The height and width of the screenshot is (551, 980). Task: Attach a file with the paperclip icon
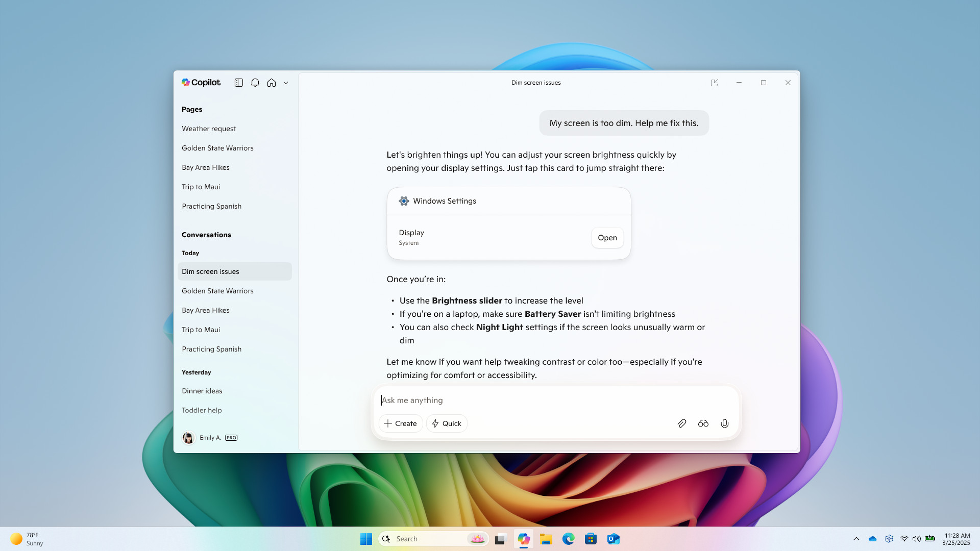point(682,423)
